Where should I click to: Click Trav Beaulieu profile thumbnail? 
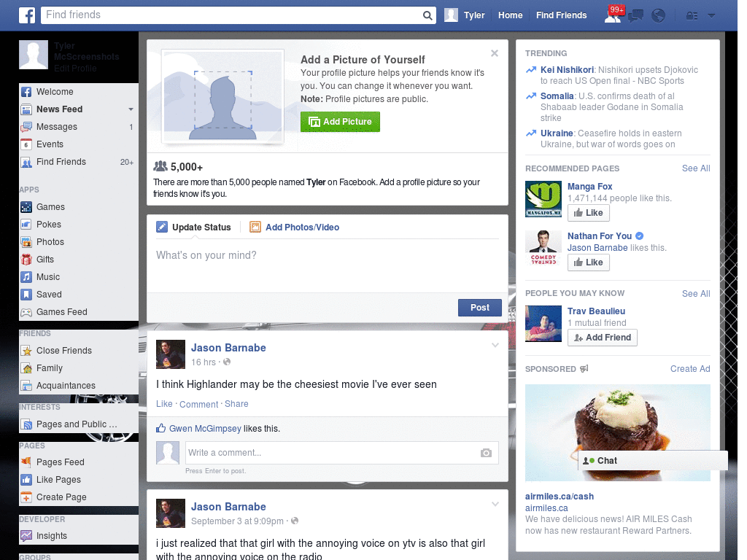(543, 324)
